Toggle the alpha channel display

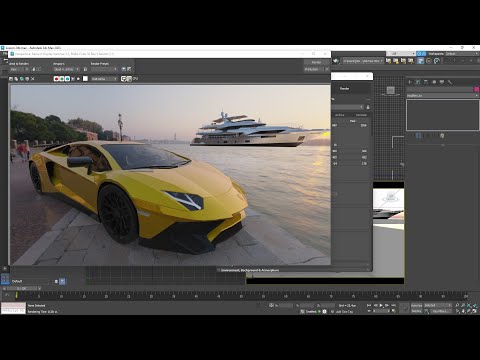[73, 79]
